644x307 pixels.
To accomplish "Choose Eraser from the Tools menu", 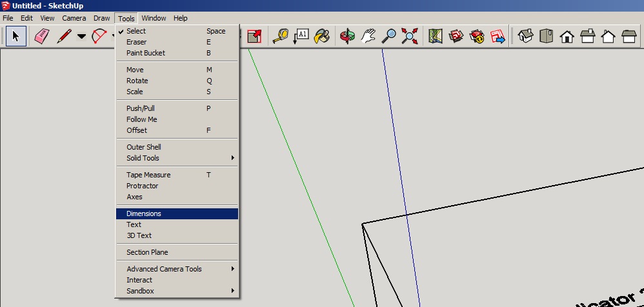I will (177, 42).
